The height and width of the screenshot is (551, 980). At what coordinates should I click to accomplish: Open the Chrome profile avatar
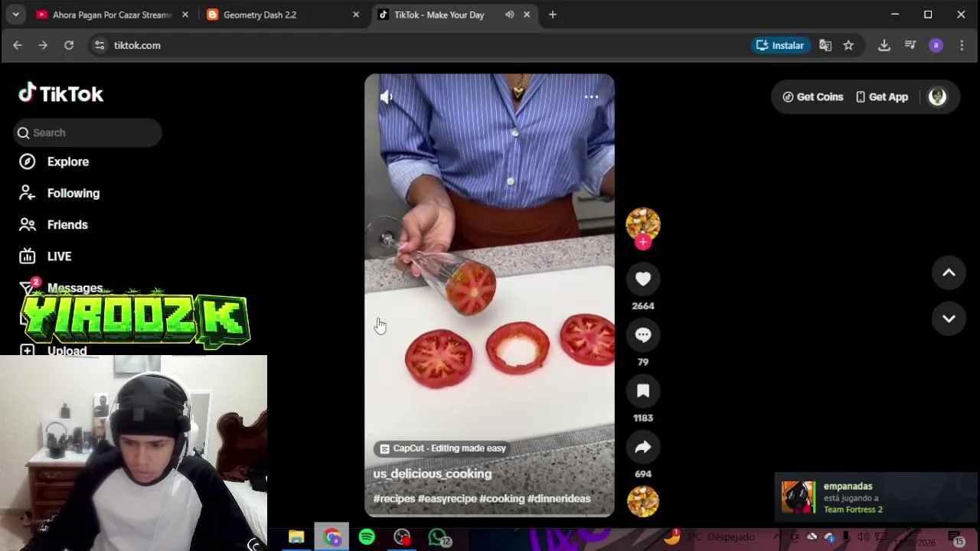point(936,45)
